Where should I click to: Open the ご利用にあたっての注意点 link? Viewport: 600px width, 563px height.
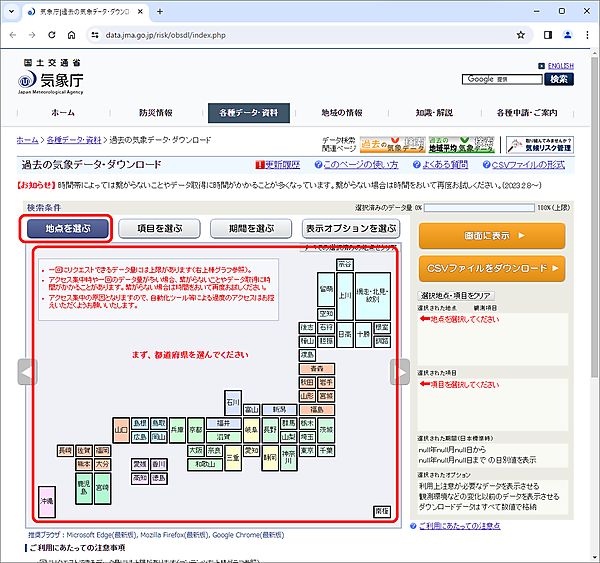[x=460, y=526]
